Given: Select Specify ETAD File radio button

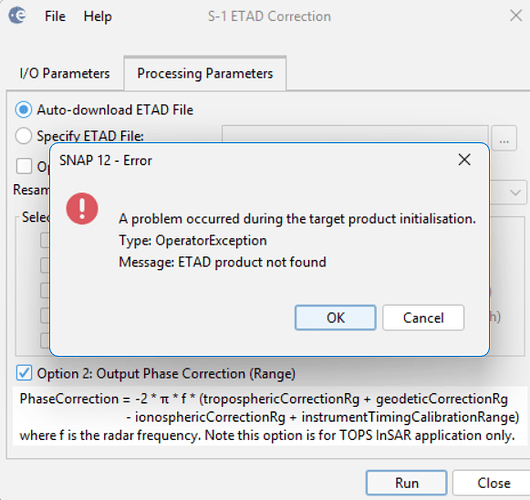Looking at the screenshot, I should (23, 136).
